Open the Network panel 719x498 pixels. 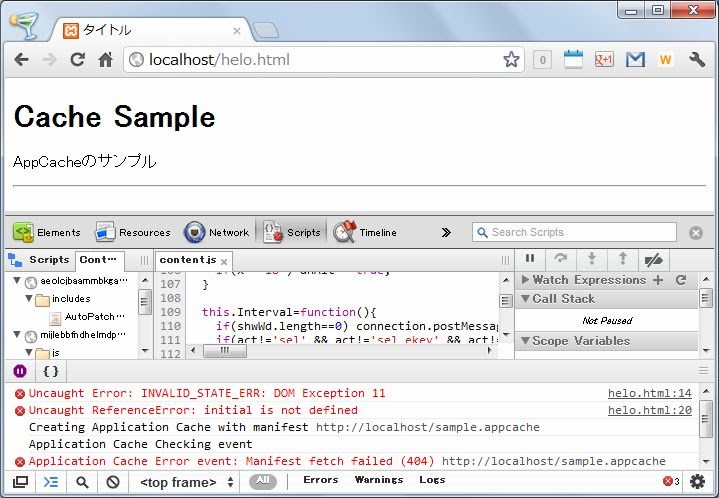216,232
